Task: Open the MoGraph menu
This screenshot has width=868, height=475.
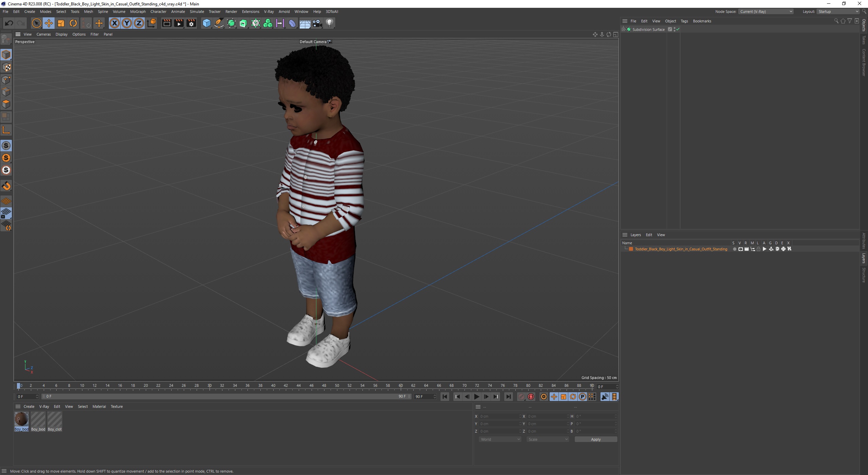Action: (138, 12)
